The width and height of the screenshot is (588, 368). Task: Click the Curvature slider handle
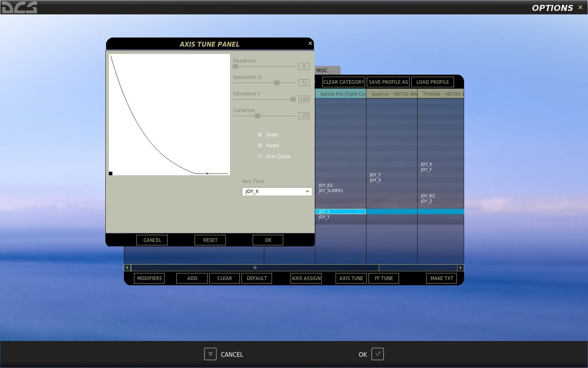(257, 116)
